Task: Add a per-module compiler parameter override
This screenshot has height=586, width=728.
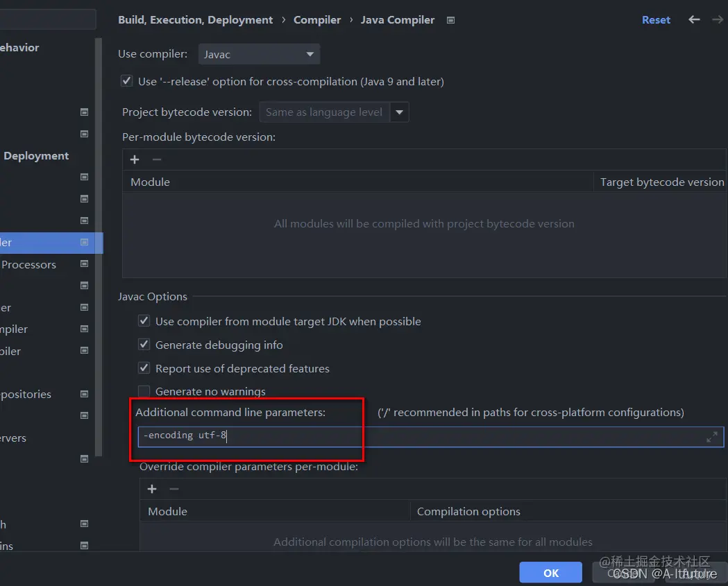Action: (152, 489)
